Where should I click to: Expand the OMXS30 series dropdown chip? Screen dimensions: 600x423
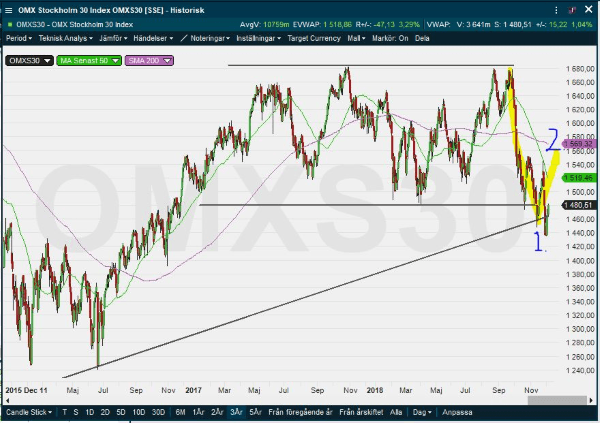(29, 60)
